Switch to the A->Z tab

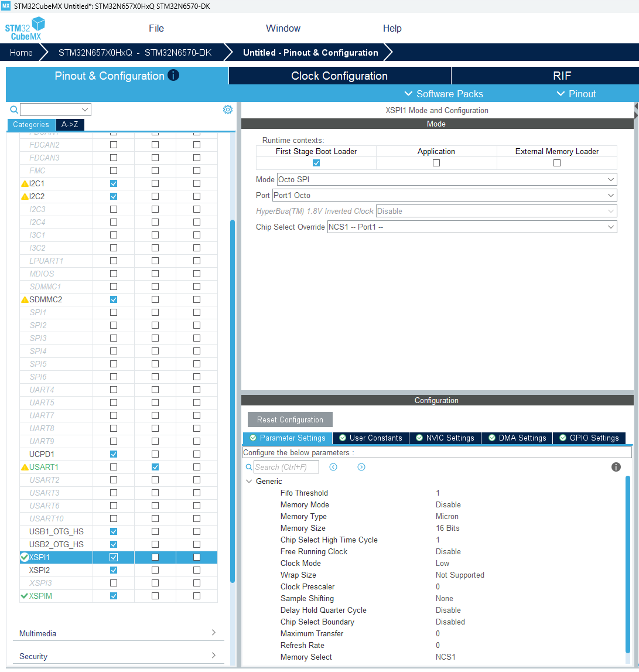[x=70, y=125]
